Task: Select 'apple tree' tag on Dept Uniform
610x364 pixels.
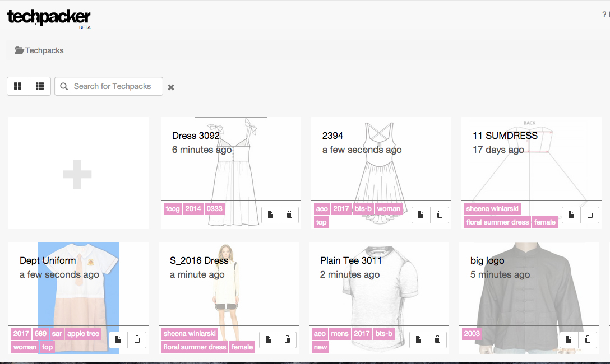Action: click(83, 334)
